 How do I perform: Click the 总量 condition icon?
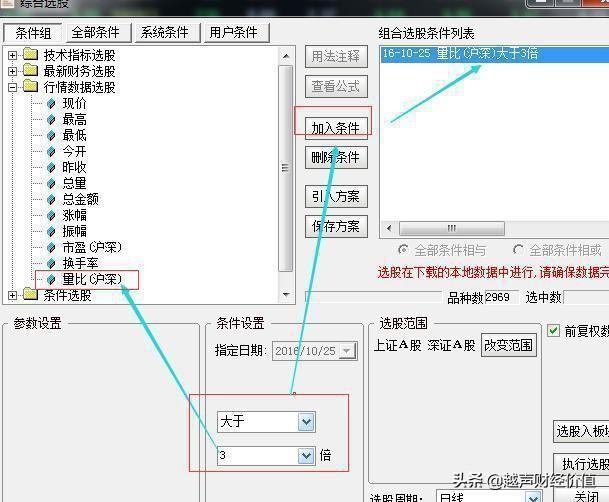point(51,183)
